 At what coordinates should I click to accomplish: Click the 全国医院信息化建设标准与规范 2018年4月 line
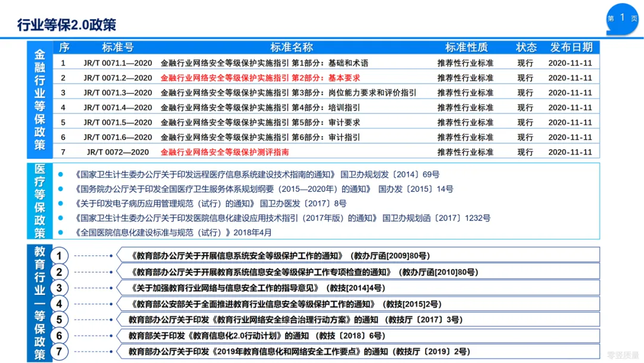click(x=172, y=232)
